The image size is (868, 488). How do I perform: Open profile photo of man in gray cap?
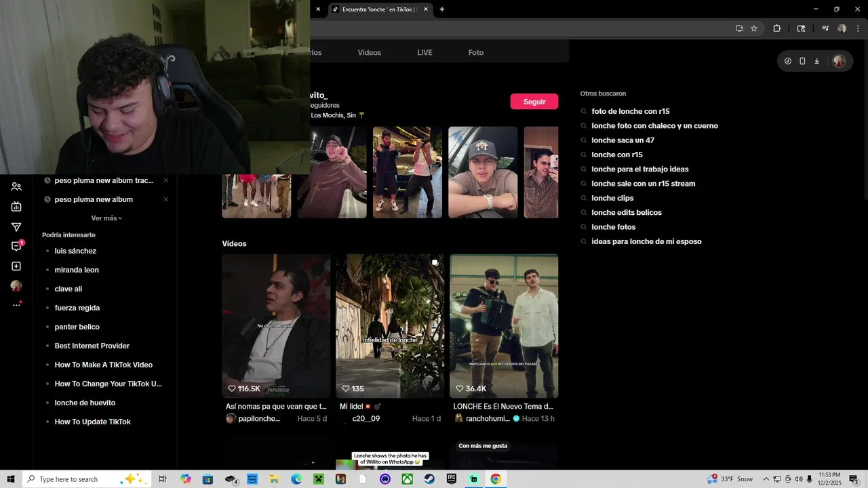(x=483, y=172)
